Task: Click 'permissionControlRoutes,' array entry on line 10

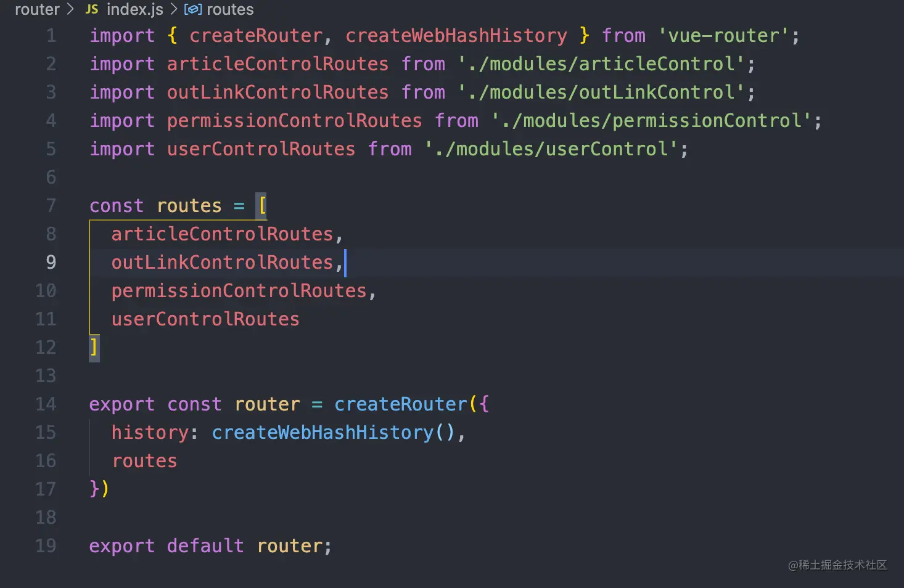Action: (x=244, y=291)
